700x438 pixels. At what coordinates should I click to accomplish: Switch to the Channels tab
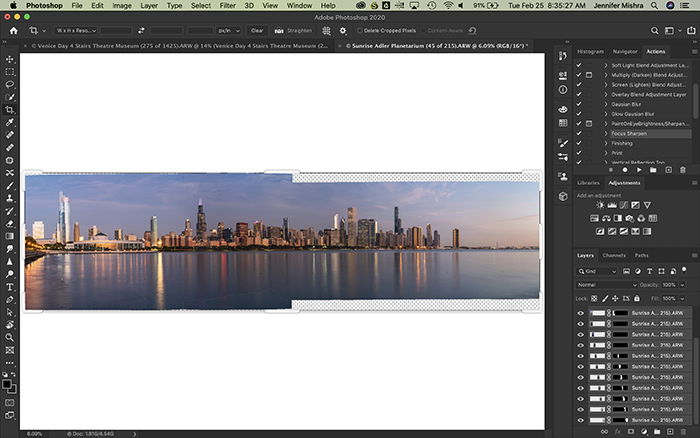(x=614, y=255)
